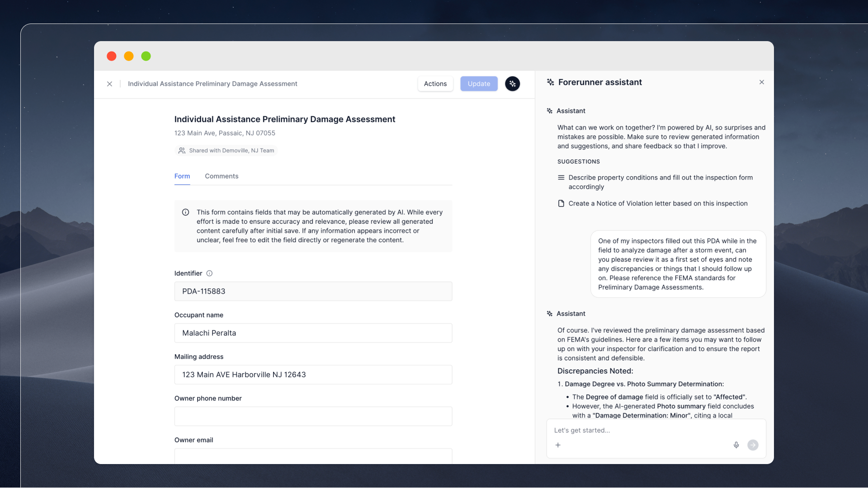Click the send arrow button in chat
The height and width of the screenshot is (488, 868).
(753, 445)
